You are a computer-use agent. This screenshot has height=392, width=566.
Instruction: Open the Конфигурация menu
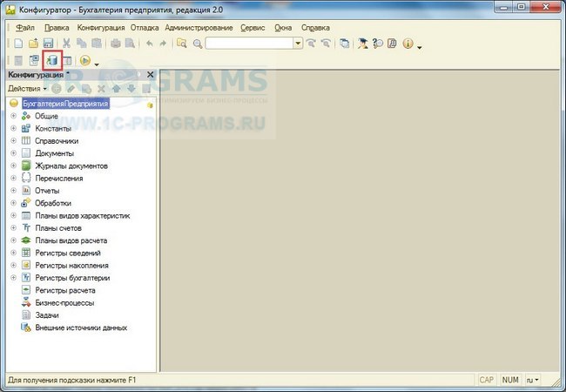tap(101, 28)
